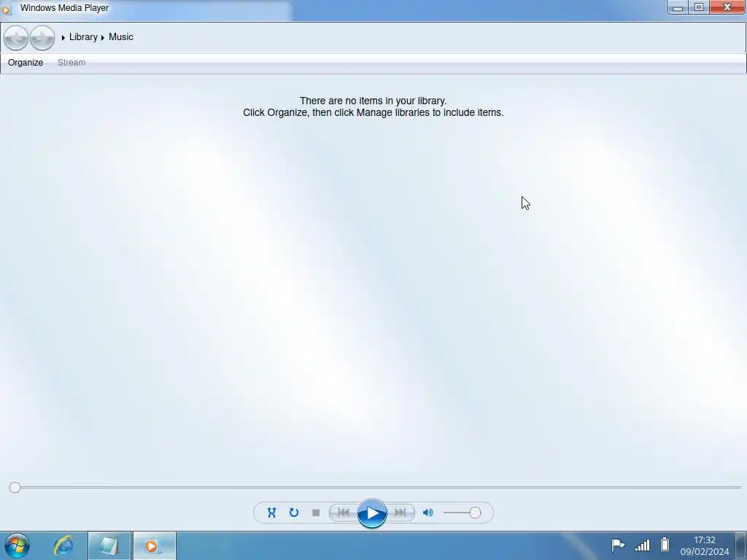Go back with the navigation arrow
This screenshot has height=560, width=747.
click(x=16, y=38)
